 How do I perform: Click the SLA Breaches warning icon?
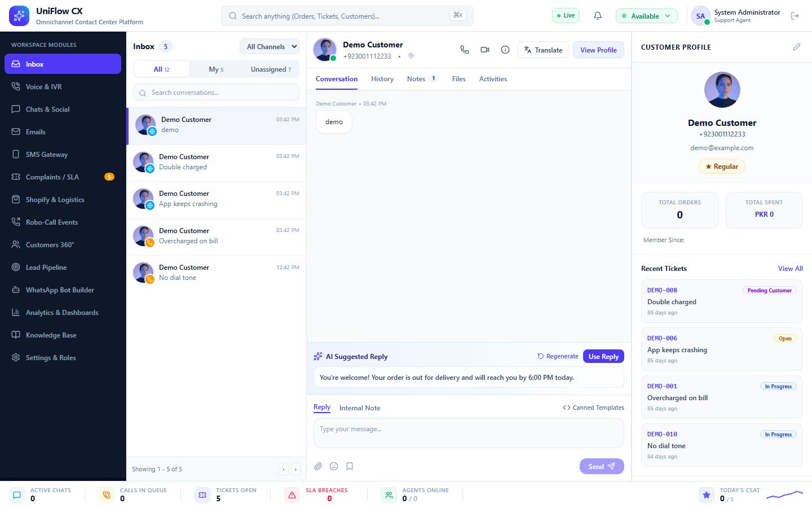click(x=292, y=495)
